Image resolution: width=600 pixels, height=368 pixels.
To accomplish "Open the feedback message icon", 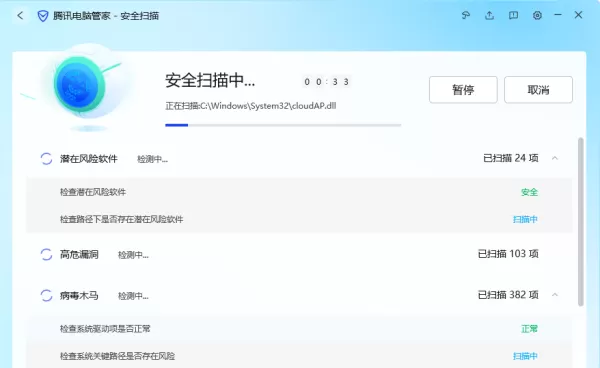I will pyautogui.click(x=513, y=15).
